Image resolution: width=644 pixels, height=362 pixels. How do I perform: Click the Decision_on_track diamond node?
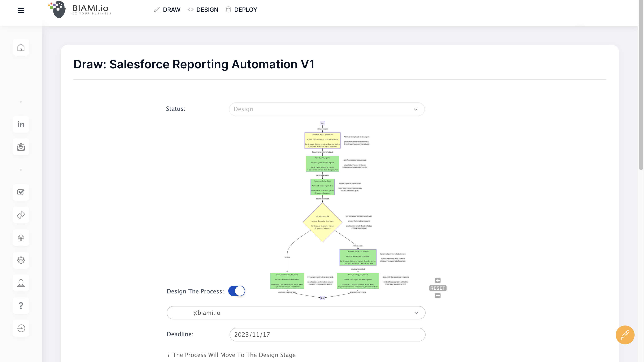click(x=322, y=222)
